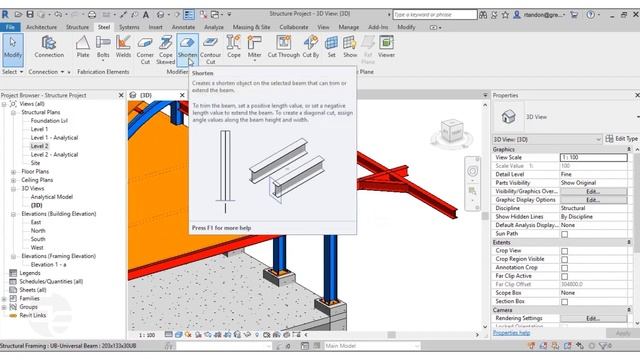Viewport: 640px width, 360px height.
Task: Enable Far Clip Active checkbox
Action: click(x=564, y=276)
